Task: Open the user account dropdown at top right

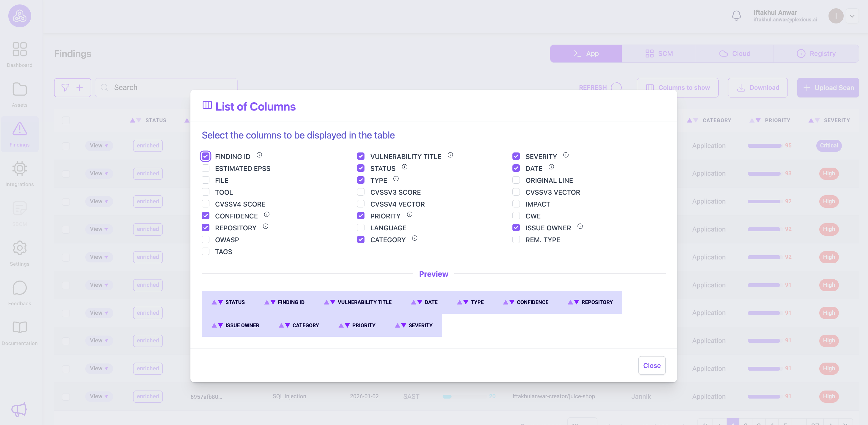Action: coord(853,16)
